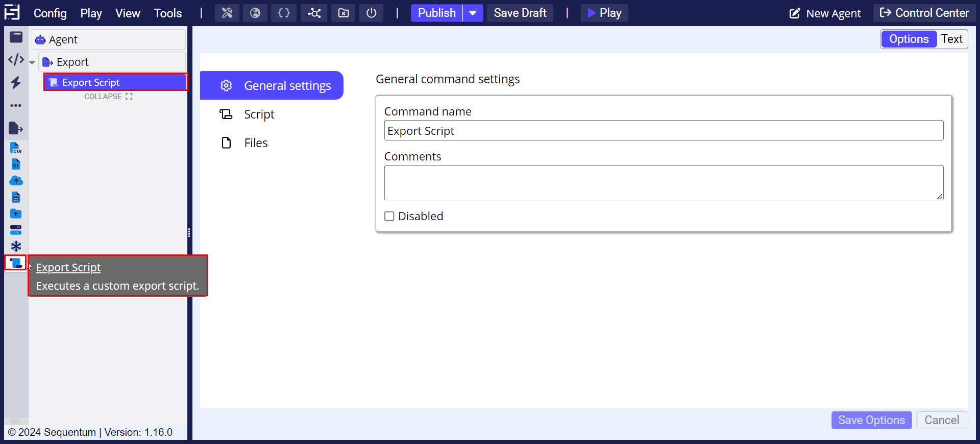The image size is (980, 444).
Task: Switch to Options view toggle
Action: click(x=909, y=39)
